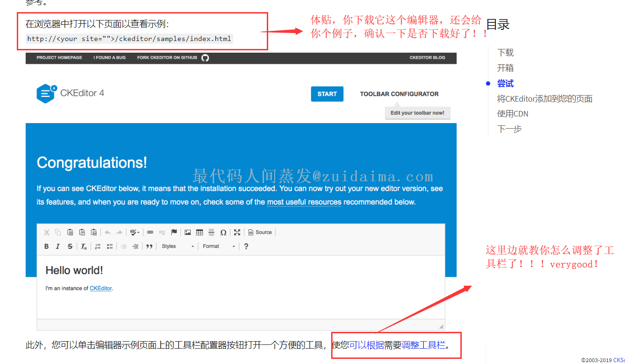The image size is (625, 364).
Task: Select 尝试 in table of contents
Action: tap(505, 83)
